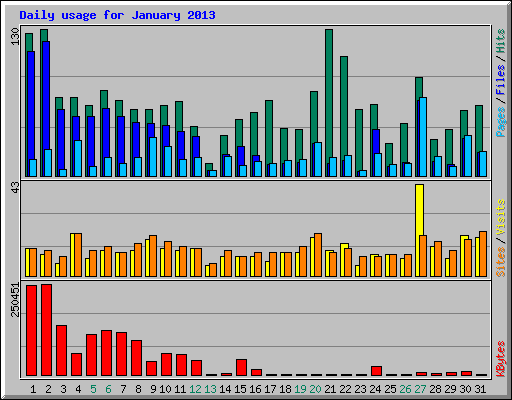Click the Visits legend label
The image size is (512, 400).
pos(500,217)
